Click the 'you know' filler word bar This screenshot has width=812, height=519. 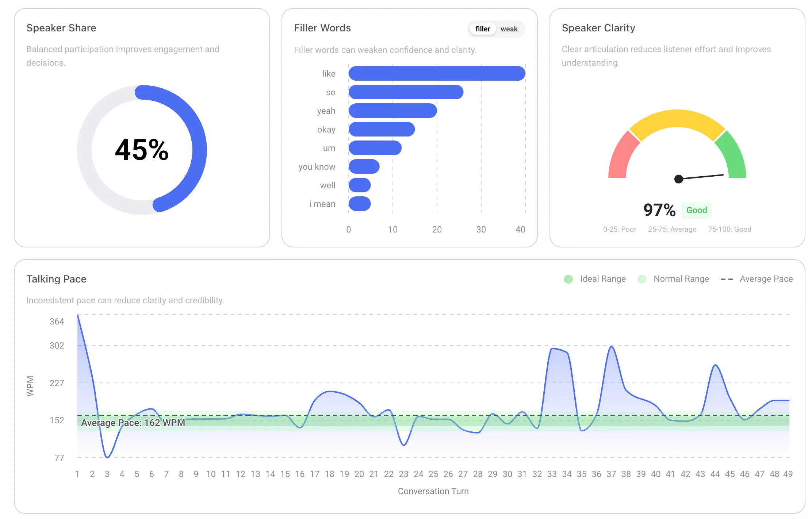coord(364,166)
